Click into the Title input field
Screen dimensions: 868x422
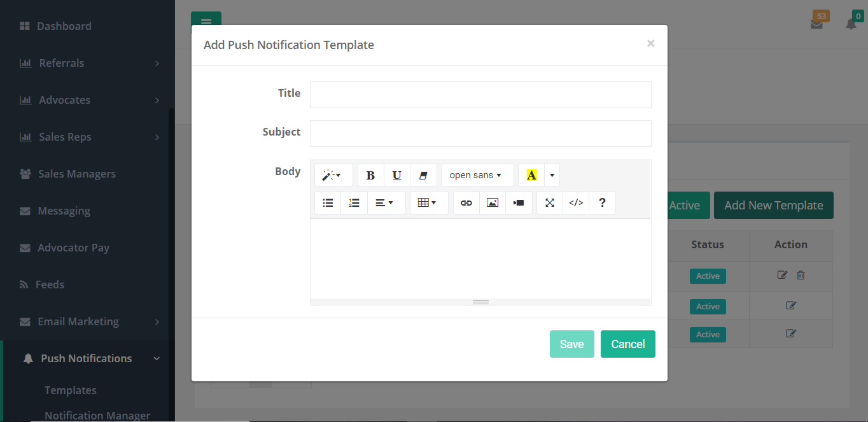pyautogui.click(x=480, y=95)
